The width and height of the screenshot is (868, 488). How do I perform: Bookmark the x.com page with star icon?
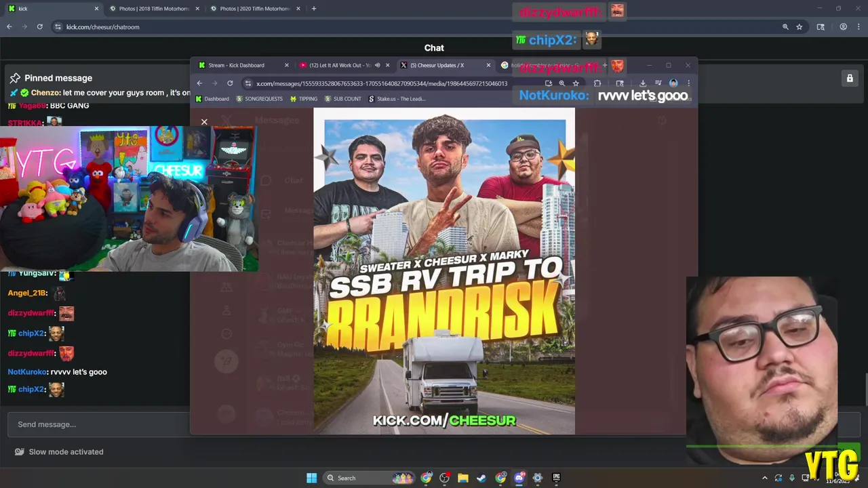tap(575, 83)
